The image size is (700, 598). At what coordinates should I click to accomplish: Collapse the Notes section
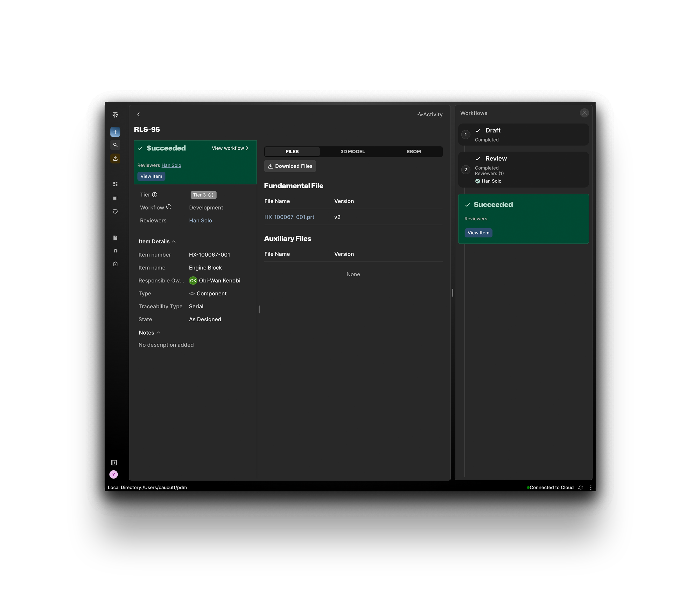click(x=159, y=333)
